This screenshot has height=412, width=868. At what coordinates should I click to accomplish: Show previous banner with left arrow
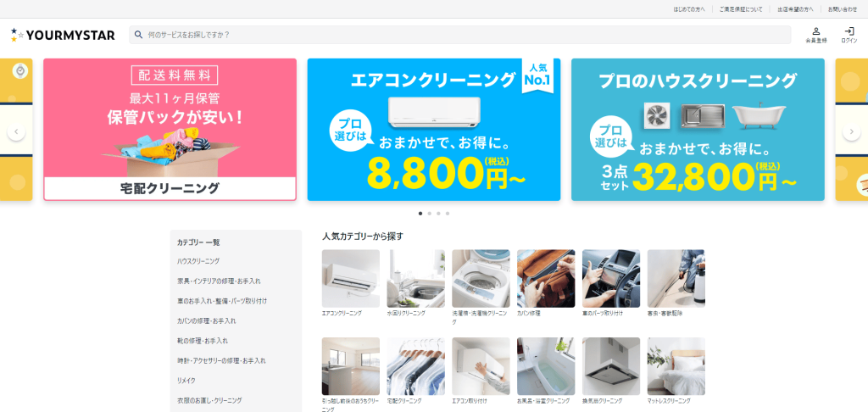[x=16, y=131]
